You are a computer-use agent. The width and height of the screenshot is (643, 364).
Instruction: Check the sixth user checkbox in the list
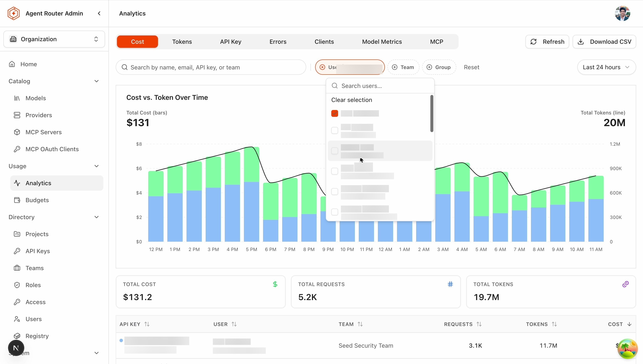click(x=334, y=212)
